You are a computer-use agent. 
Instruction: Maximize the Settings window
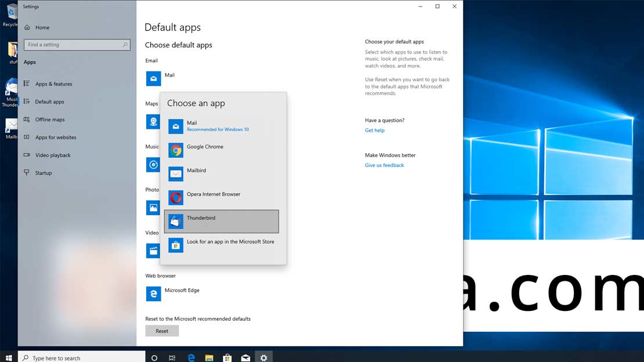click(x=437, y=6)
